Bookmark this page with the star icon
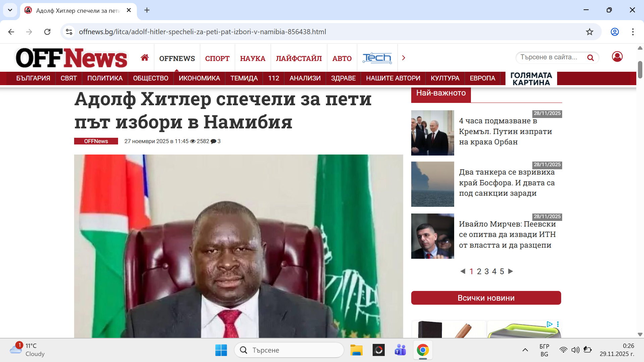 589,32
